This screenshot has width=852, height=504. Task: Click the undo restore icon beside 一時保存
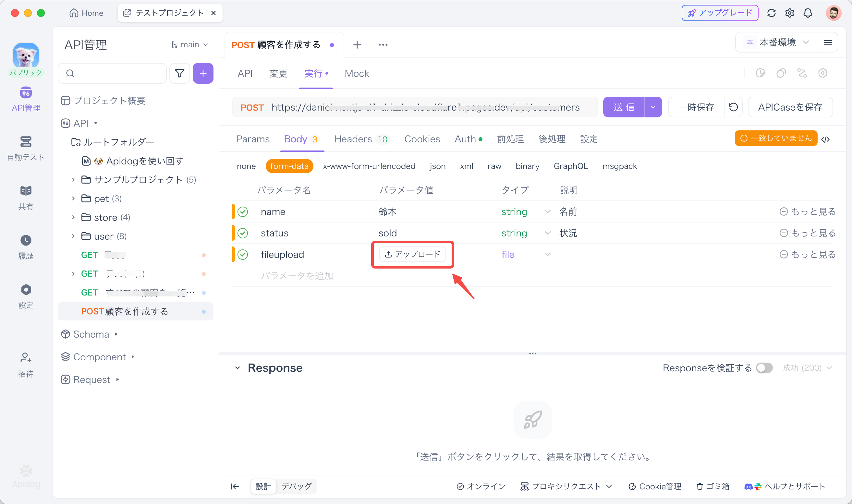coord(733,107)
